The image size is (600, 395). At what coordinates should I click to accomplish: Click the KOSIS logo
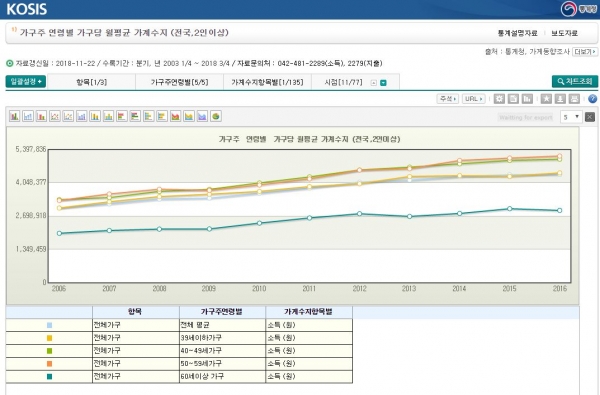tap(27, 9)
